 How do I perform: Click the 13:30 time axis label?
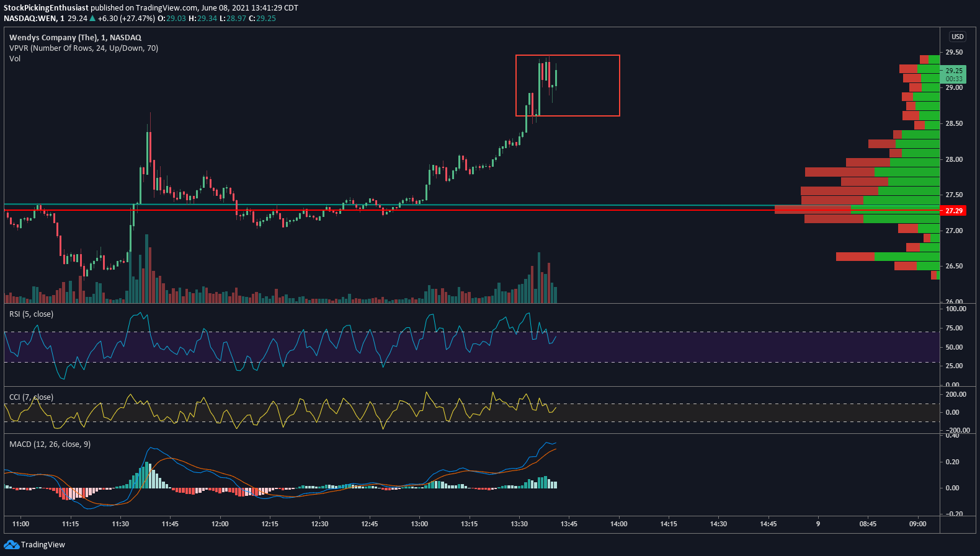point(519,524)
